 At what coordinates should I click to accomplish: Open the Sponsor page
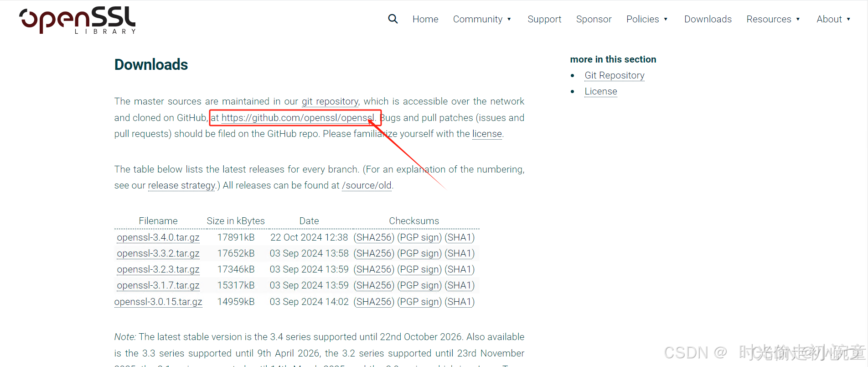click(594, 19)
